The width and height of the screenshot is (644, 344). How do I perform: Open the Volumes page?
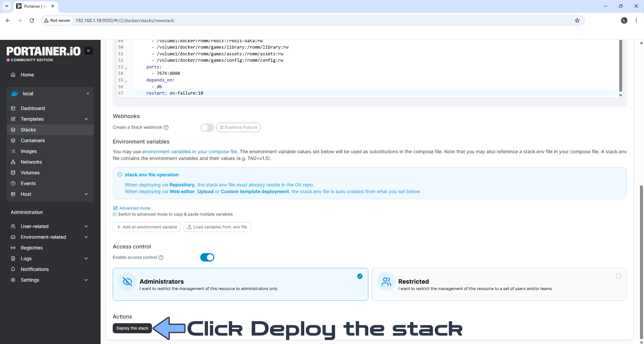50,173
